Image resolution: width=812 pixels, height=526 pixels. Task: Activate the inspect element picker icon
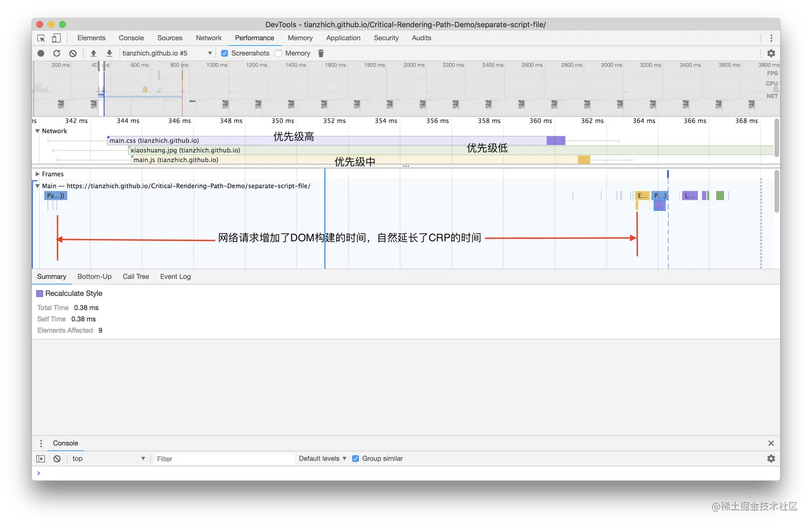41,38
